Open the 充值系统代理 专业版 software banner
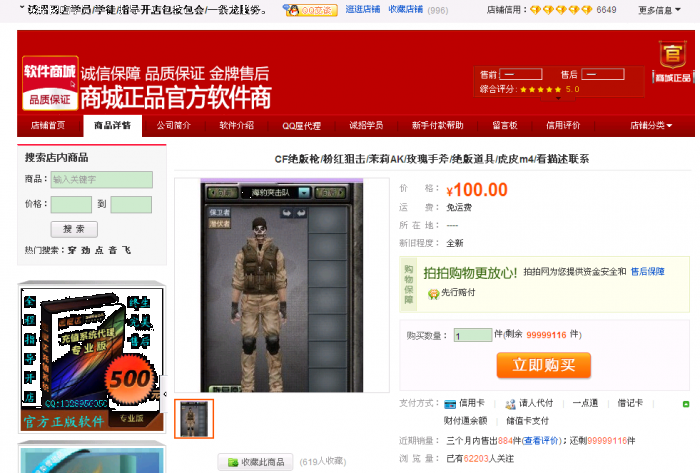This screenshot has width=700, height=473. (92, 359)
